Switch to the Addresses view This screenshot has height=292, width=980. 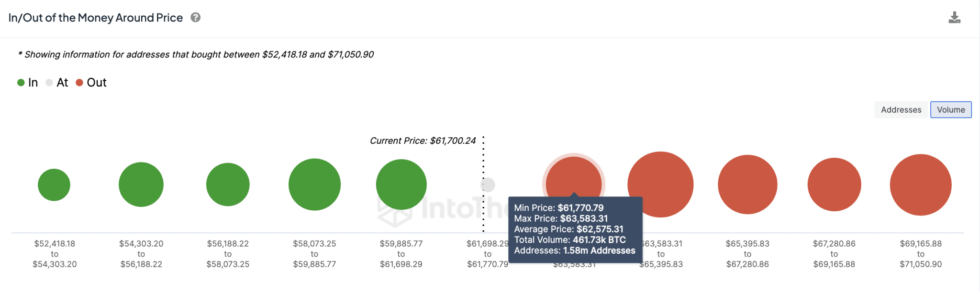pyautogui.click(x=901, y=109)
